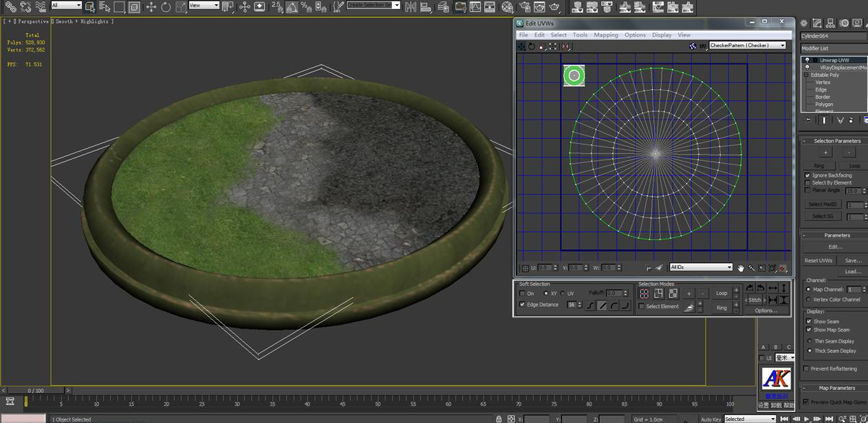Image resolution: width=868 pixels, height=423 pixels.
Task: Click the Mirror tool in main toolbar
Action: tap(411, 7)
